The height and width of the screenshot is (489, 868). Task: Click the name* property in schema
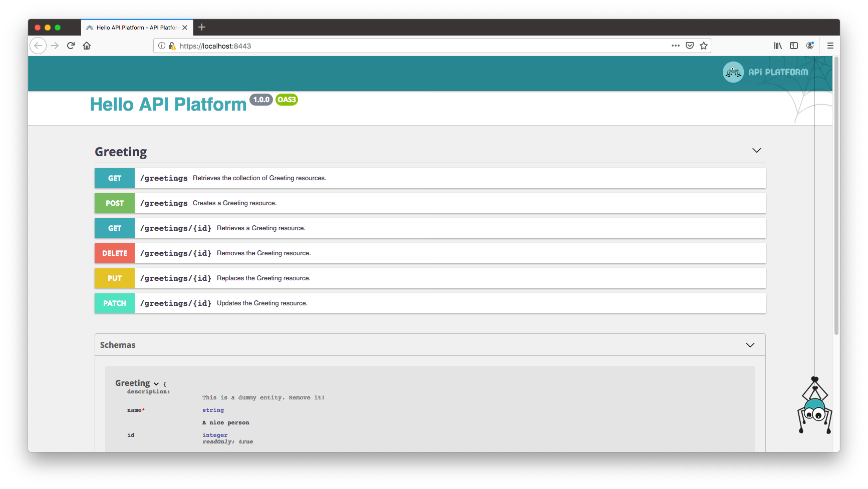(x=136, y=410)
